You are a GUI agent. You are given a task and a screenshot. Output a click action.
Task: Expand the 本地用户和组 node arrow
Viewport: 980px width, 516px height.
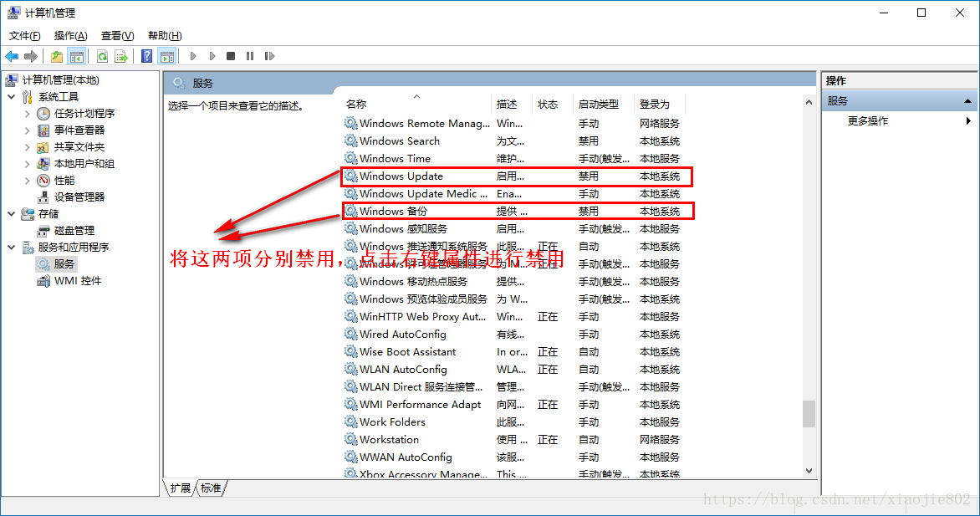[x=27, y=164]
